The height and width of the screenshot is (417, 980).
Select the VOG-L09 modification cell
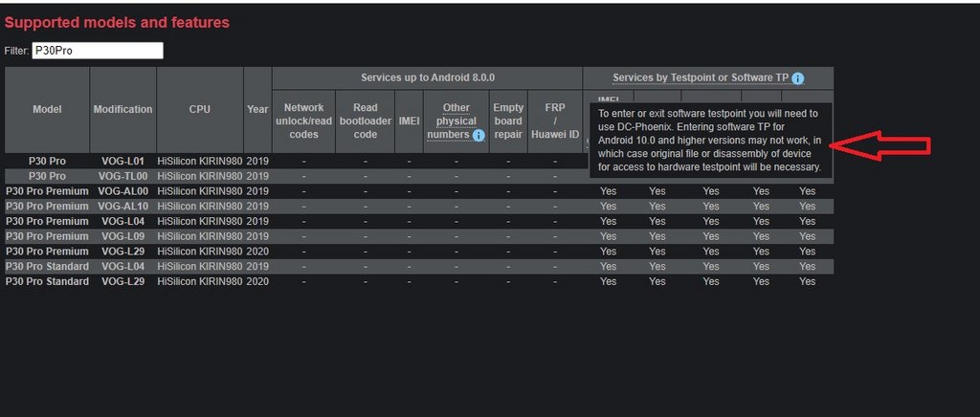click(123, 236)
